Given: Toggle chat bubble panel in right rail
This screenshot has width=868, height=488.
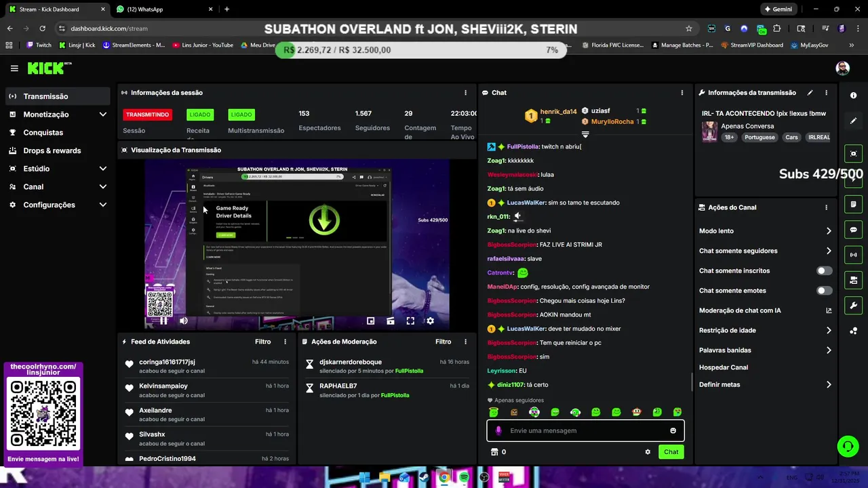Looking at the screenshot, I should 854,230.
